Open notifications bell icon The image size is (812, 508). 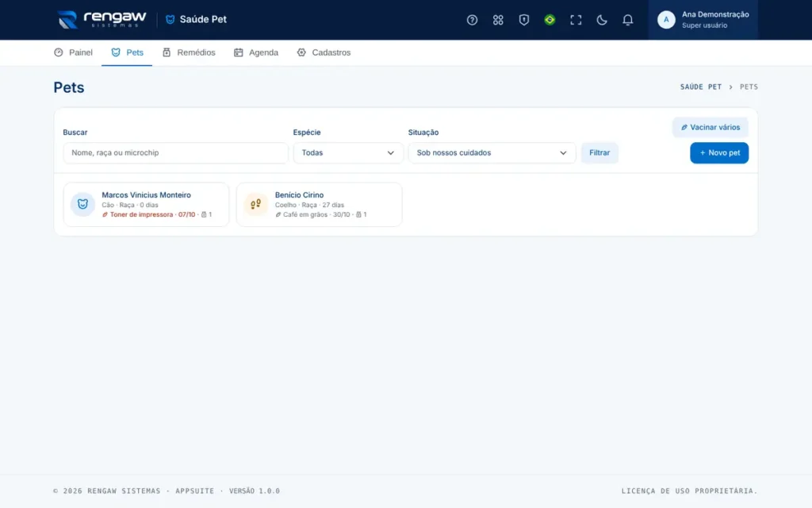coord(627,20)
